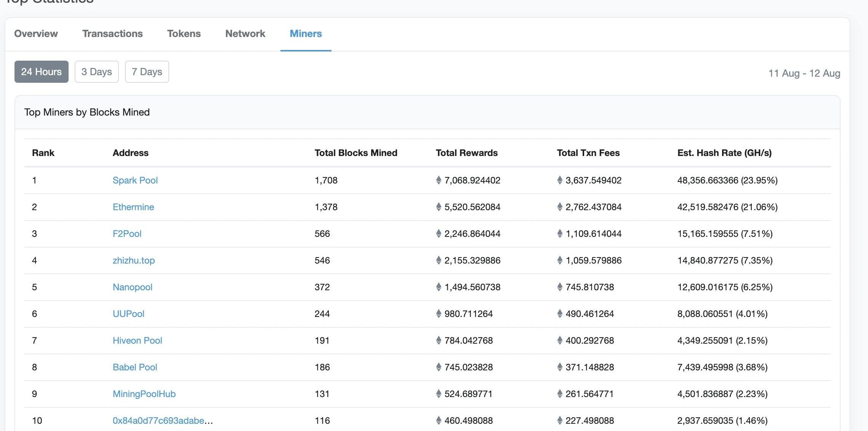Screen dimensions: 868x431
Task: Select Spark Pool's 1,708 blocks value
Action: pos(326,180)
